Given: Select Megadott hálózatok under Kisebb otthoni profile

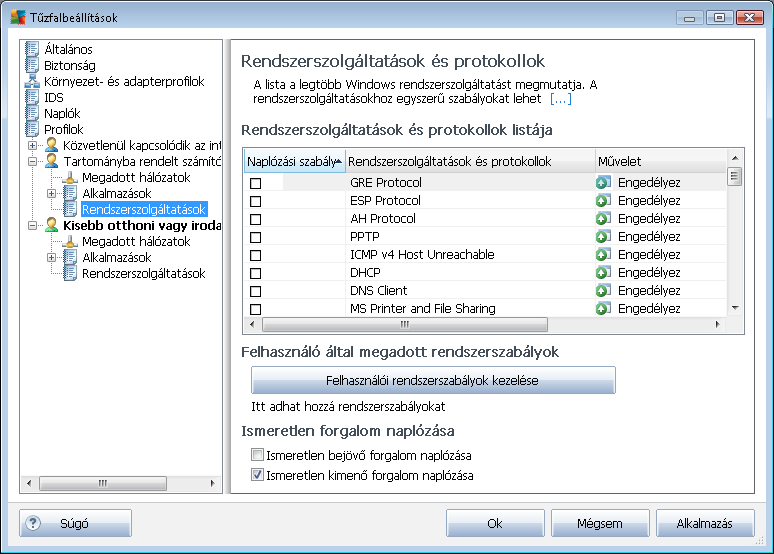Looking at the screenshot, I should click(x=136, y=241).
